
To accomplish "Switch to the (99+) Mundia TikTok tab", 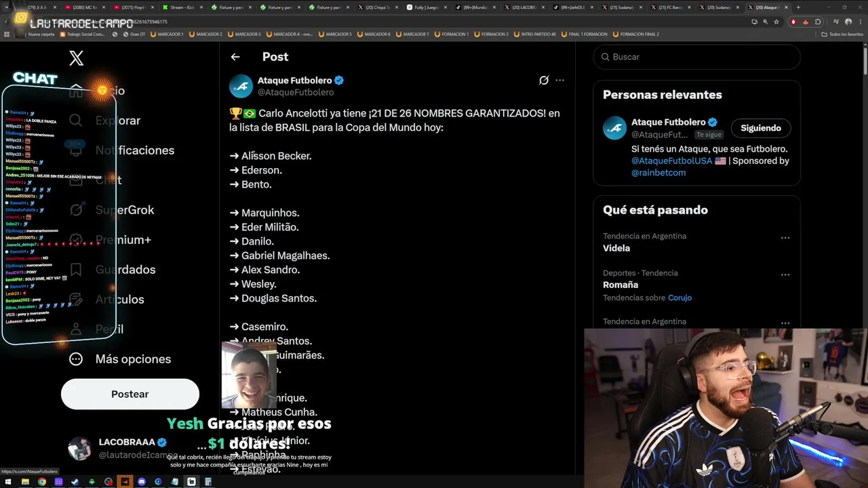I will 474,7.
